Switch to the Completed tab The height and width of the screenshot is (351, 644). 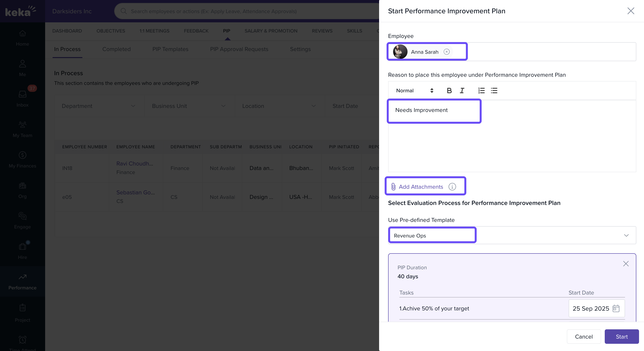pyautogui.click(x=116, y=49)
